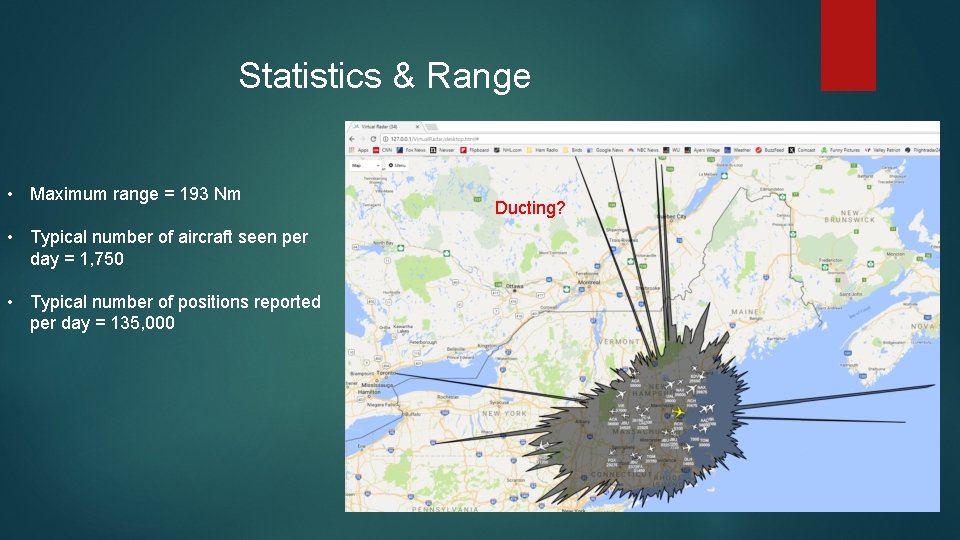960x540 pixels.
Task: Open the Valley Patriot bookmark
Action: [x=882, y=150]
